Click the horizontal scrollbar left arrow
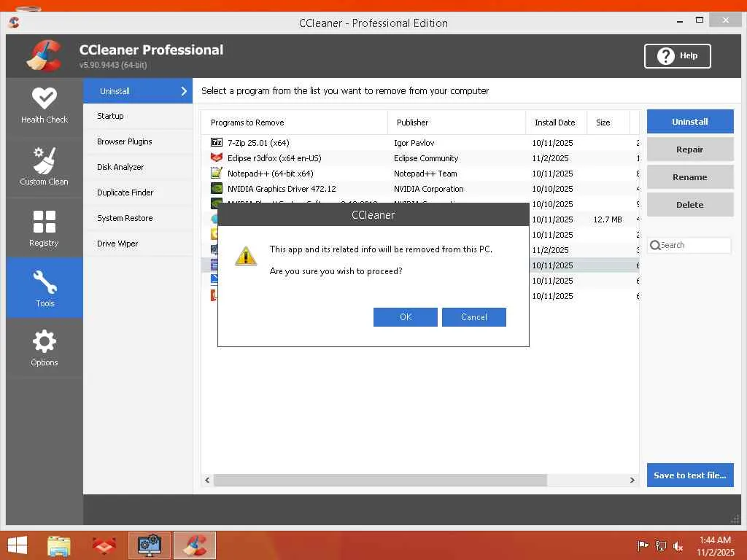 pyautogui.click(x=207, y=480)
